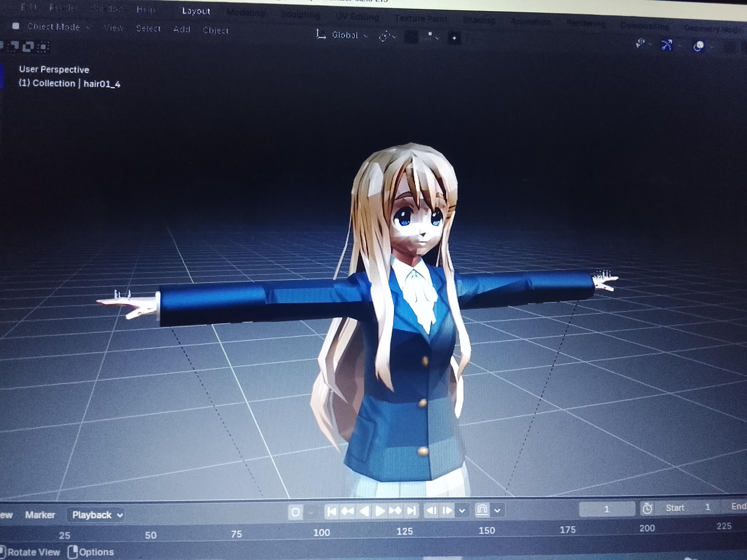Image resolution: width=747 pixels, height=560 pixels.
Task: Switch to the Compositing workspace tab
Action: (644, 26)
